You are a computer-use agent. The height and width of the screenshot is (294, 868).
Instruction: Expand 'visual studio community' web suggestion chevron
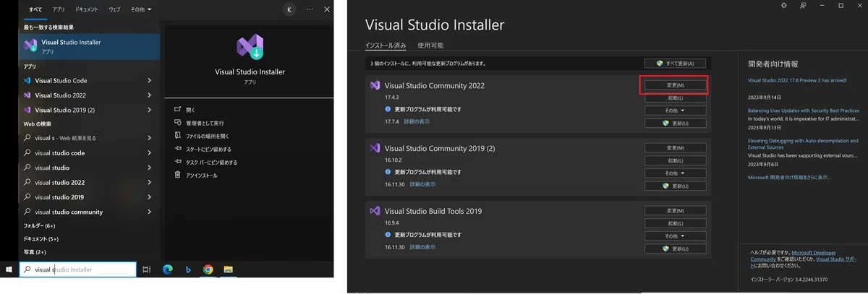[149, 212]
